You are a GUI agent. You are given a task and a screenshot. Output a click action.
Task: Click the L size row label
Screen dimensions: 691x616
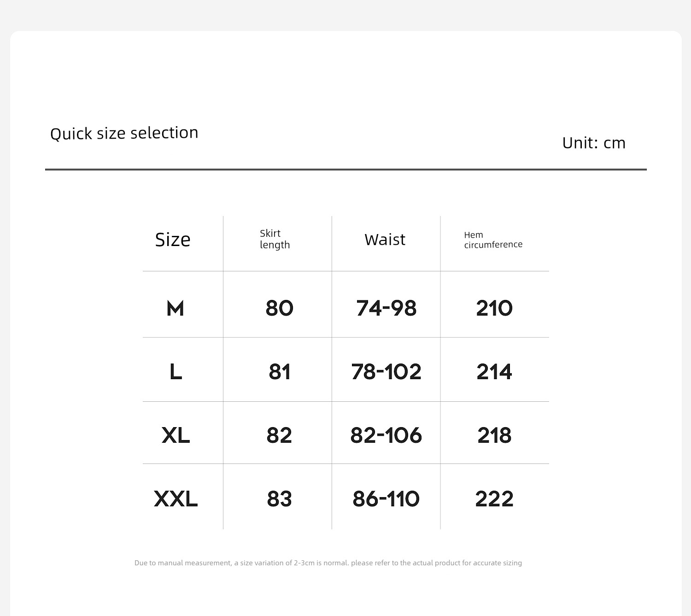click(x=176, y=371)
